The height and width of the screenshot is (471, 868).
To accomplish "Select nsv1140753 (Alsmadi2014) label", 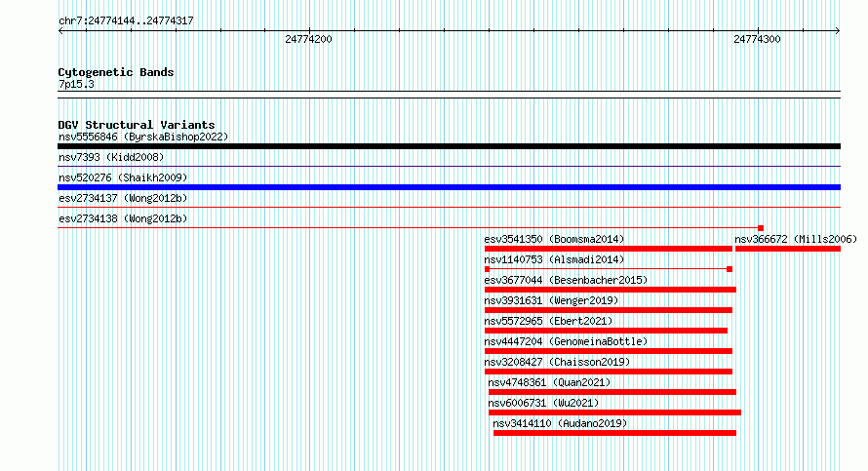I will [x=554, y=259].
